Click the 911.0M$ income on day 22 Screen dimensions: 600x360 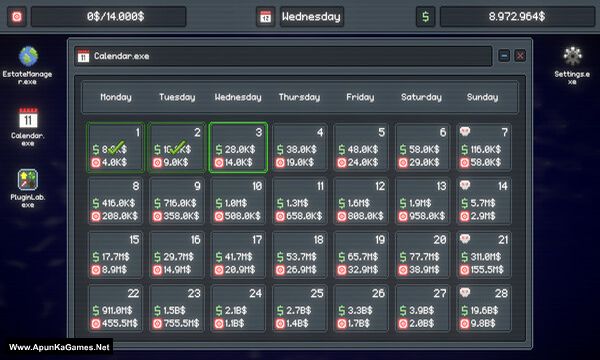click(x=117, y=310)
